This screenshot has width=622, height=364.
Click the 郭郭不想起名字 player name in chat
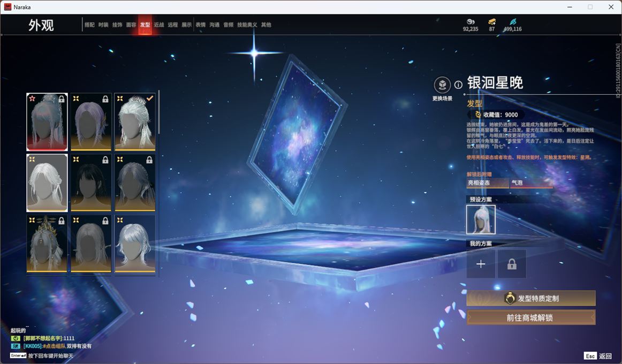point(43,338)
